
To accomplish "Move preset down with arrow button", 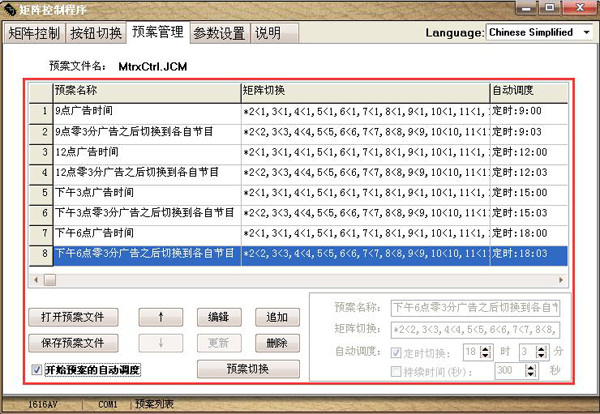I will 161,343.
